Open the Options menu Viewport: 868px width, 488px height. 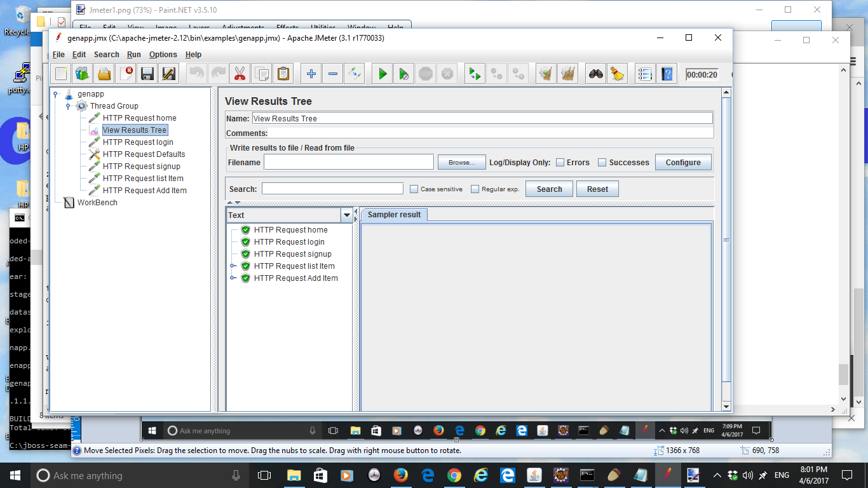(x=163, y=55)
